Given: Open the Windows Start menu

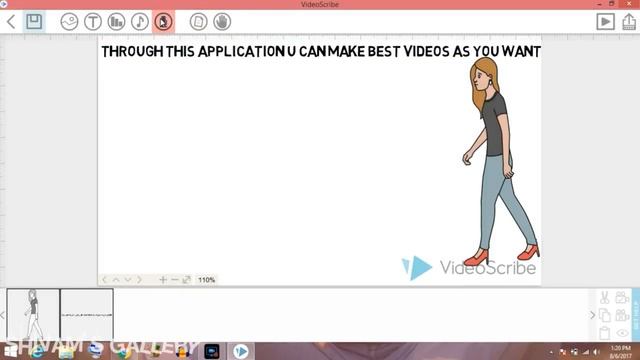Looking at the screenshot, I should pyautogui.click(x=11, y=351).
